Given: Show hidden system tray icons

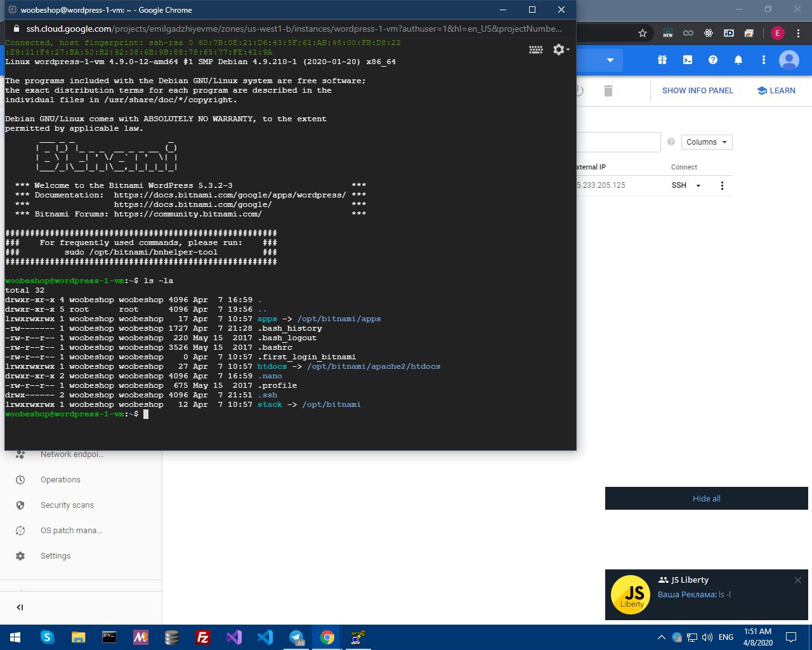Looking at the screenshot, I should click(661, 637).
